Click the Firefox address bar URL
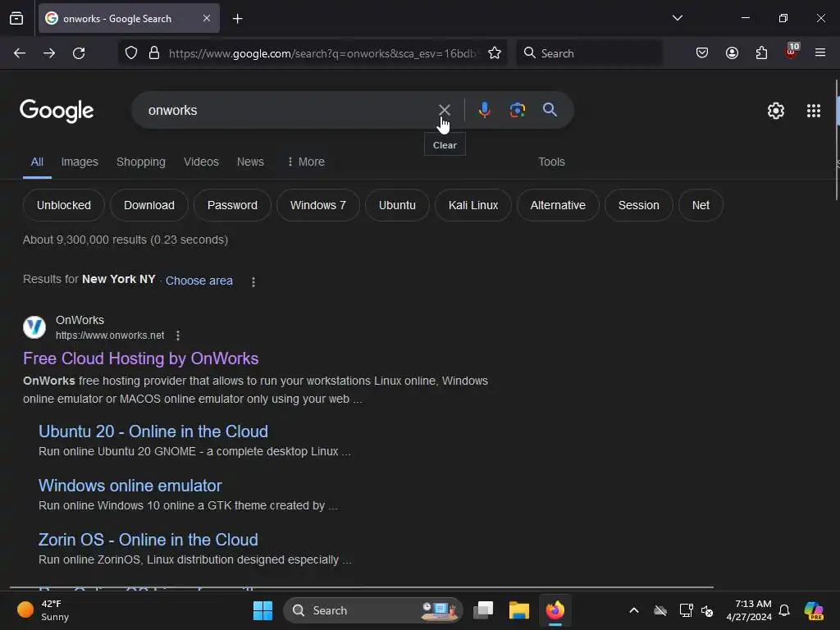This screenshot has width=840, height=630. pos(323,53)
